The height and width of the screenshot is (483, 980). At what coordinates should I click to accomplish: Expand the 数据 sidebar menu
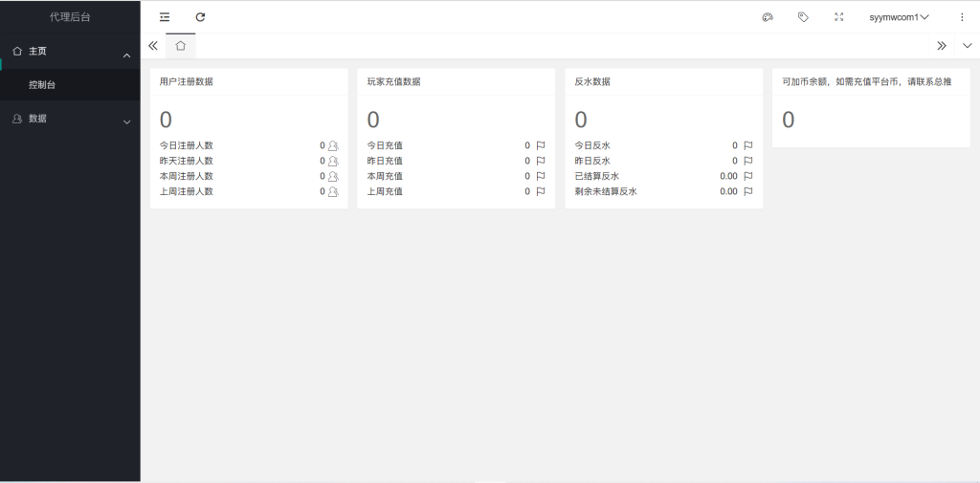point(70,120)
